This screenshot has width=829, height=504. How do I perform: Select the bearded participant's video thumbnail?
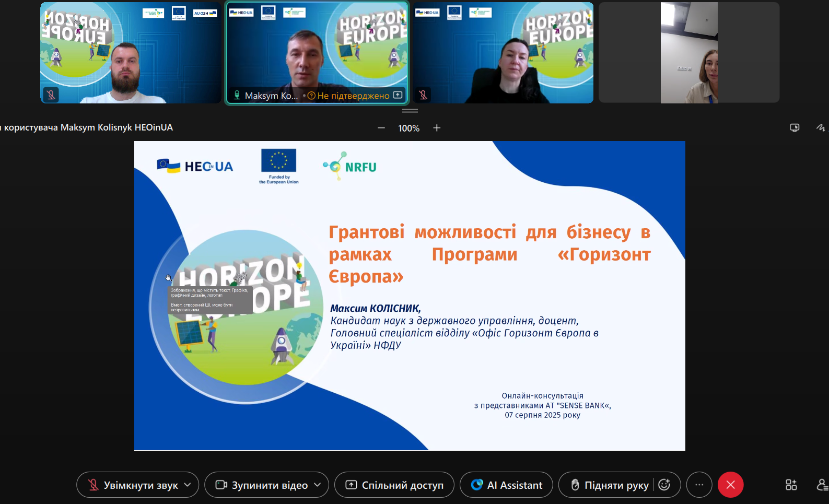[131, 53]
